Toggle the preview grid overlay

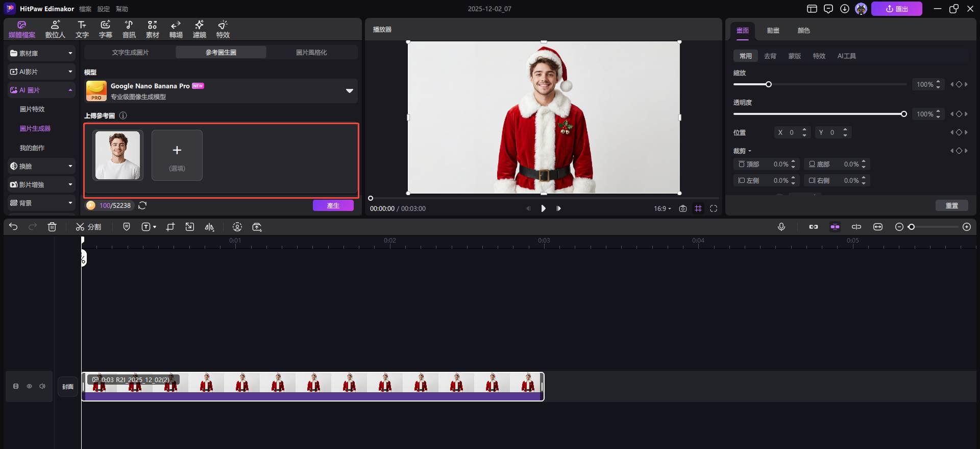click(698, 208)
